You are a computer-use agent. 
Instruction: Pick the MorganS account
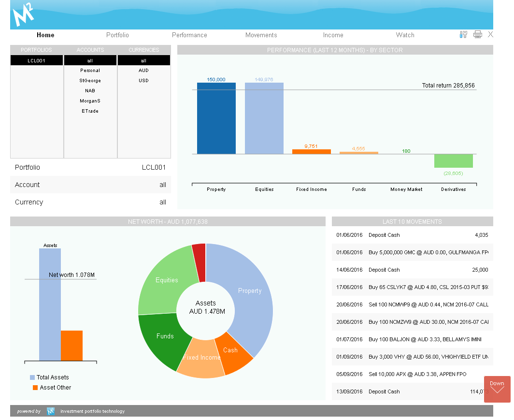click(x=90, y=101)
